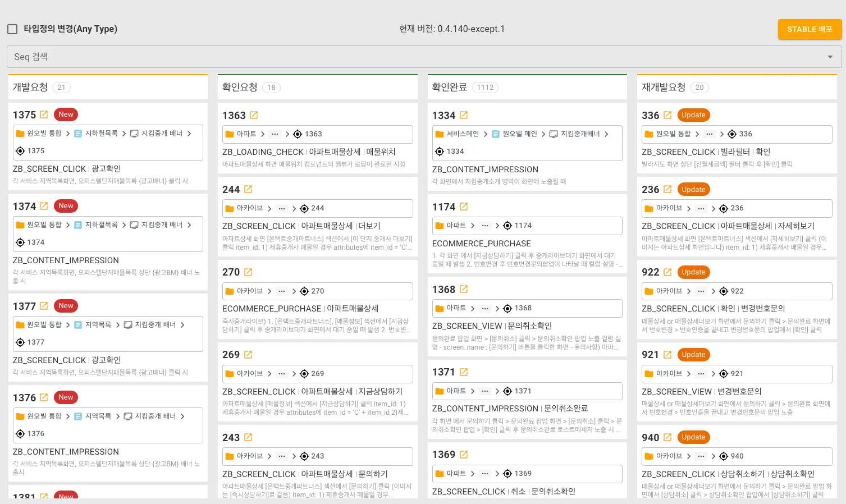Expand breadcrumb ellipsis in card 270
This screenshot has width=846, height=504.
point(282,291)
